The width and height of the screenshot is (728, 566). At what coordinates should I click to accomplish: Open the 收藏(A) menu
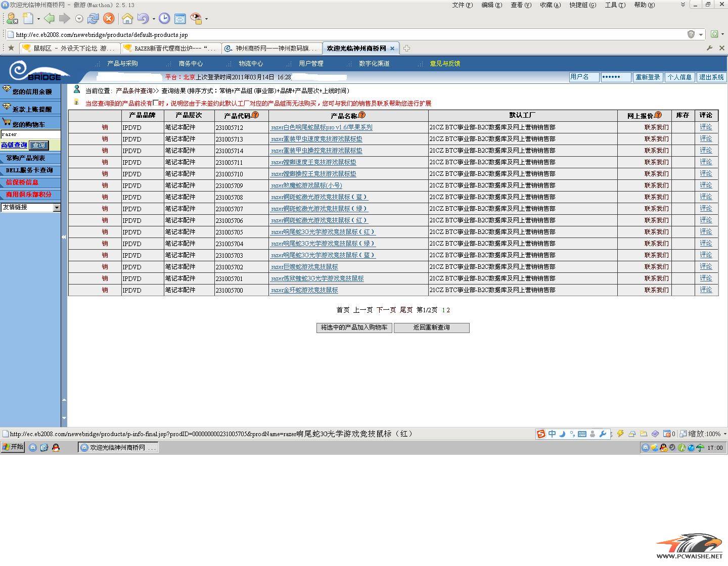coord(551,5)
